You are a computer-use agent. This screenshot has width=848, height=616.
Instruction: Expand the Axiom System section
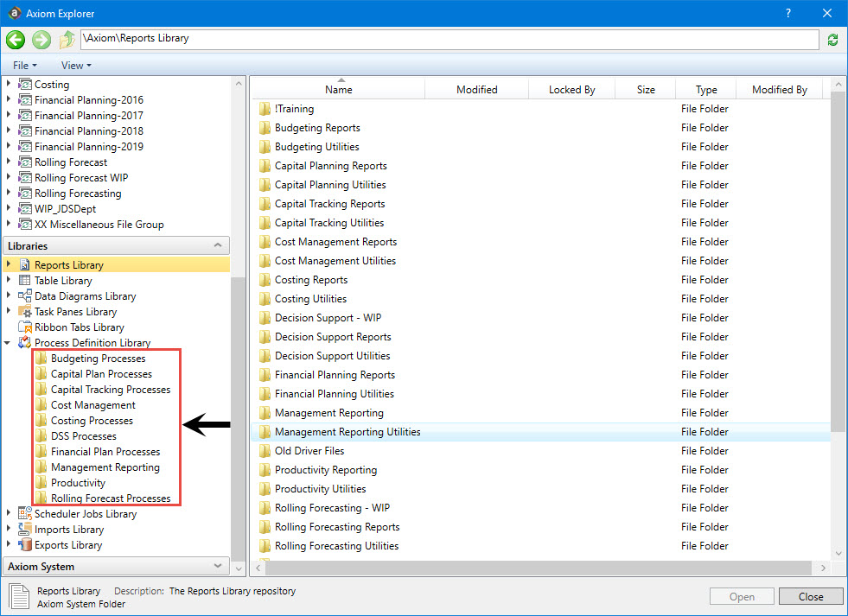[x=218, y=567]
